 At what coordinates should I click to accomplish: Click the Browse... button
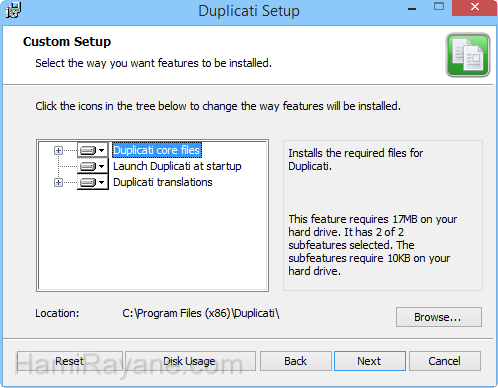[x=439, y=317]
